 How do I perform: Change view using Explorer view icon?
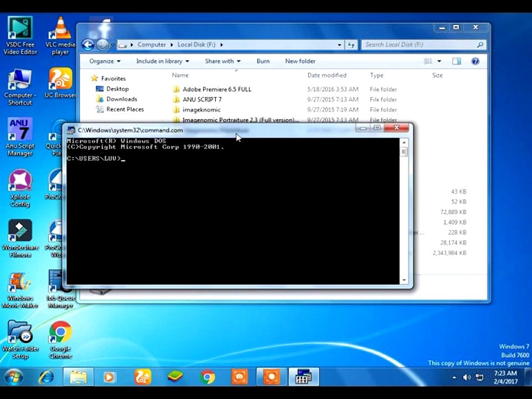[x=428, y=61]
